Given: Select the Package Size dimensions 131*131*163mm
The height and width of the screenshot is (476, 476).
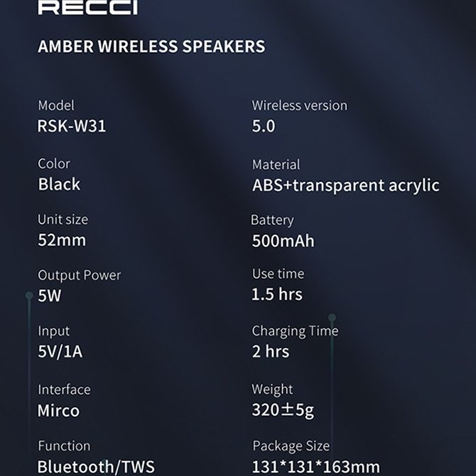Looking at the screenshot, I should 316,467.
